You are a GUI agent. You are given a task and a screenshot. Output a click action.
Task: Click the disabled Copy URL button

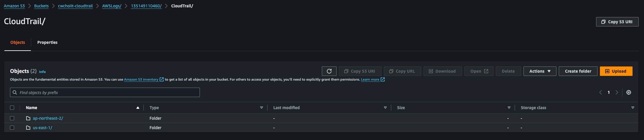pos(402,71)
